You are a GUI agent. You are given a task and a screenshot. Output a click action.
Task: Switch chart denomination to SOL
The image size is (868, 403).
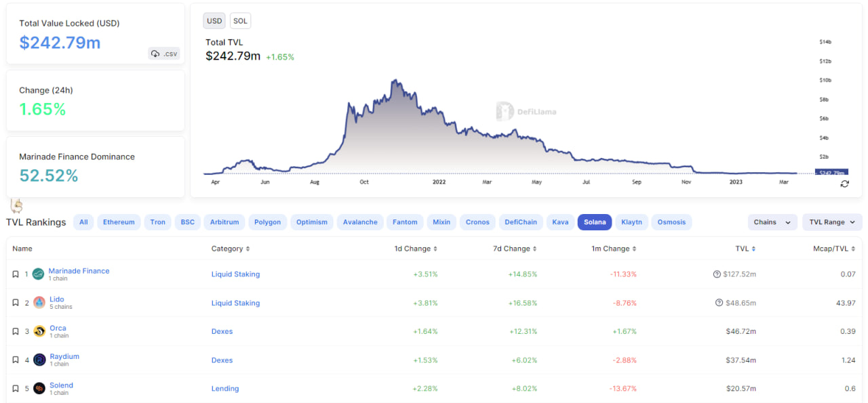[x=240, y=21]
